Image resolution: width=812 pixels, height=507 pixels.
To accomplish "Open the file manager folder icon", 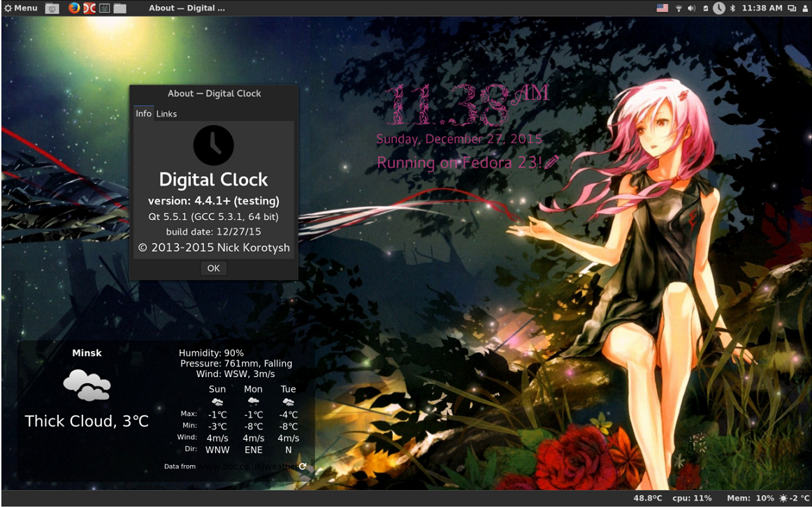I will pos(120,8).
